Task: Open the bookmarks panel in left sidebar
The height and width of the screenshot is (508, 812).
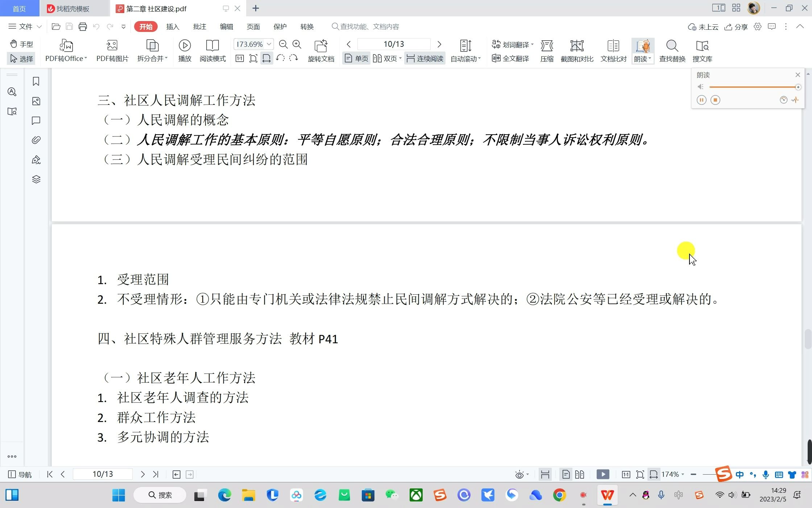Action: (36, 81)
